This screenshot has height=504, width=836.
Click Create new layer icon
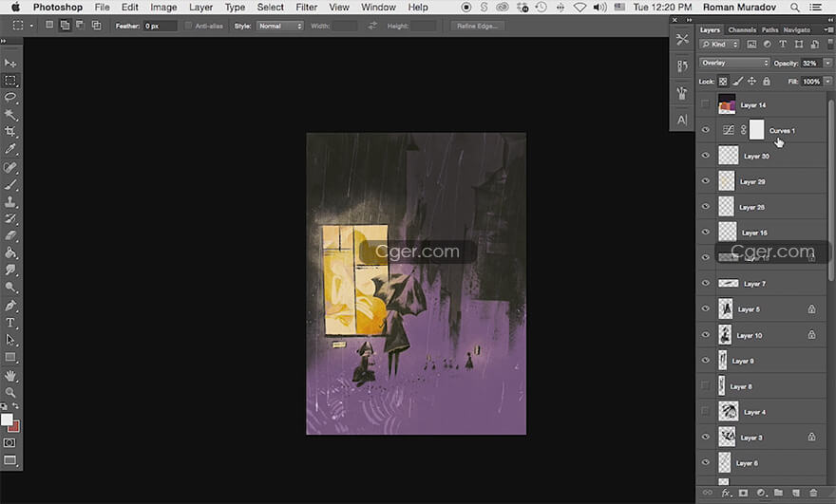[796, 494]
